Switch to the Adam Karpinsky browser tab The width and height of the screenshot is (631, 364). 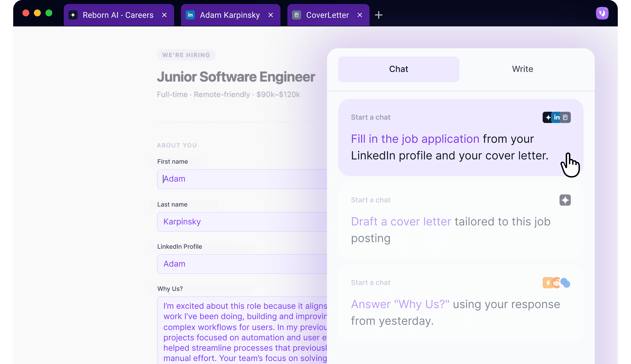pos(229,15)
